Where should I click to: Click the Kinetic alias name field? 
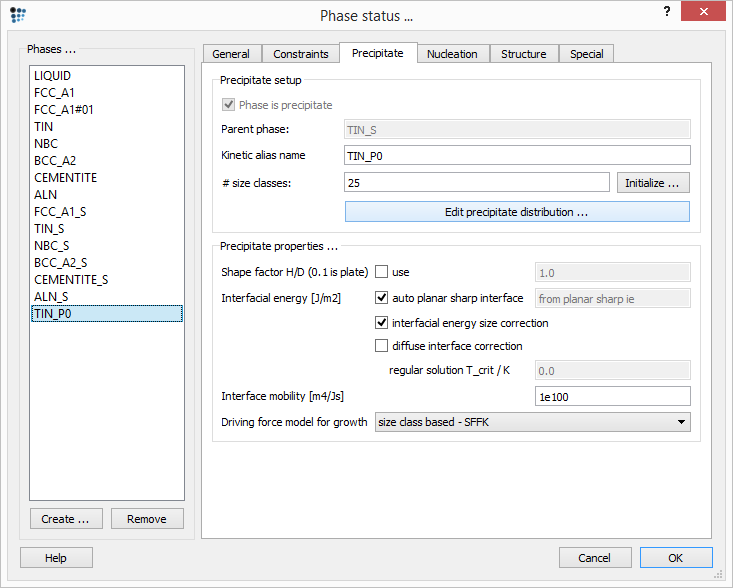point(516,155)
